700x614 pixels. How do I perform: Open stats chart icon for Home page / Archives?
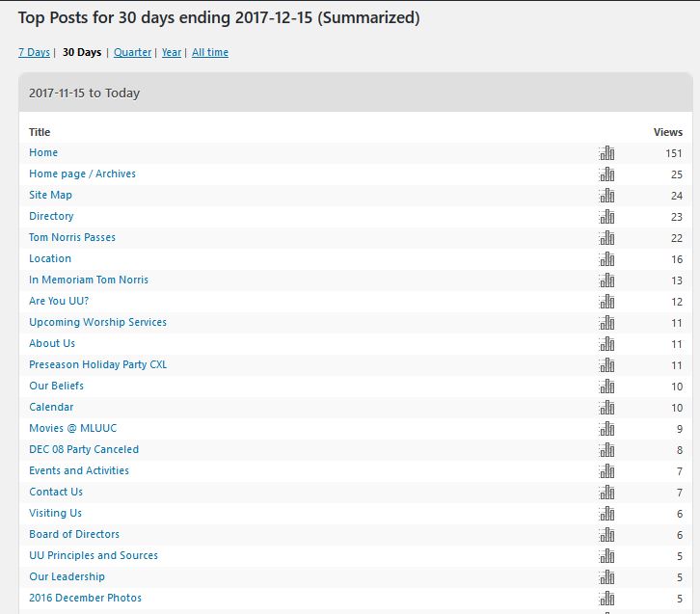606,174
